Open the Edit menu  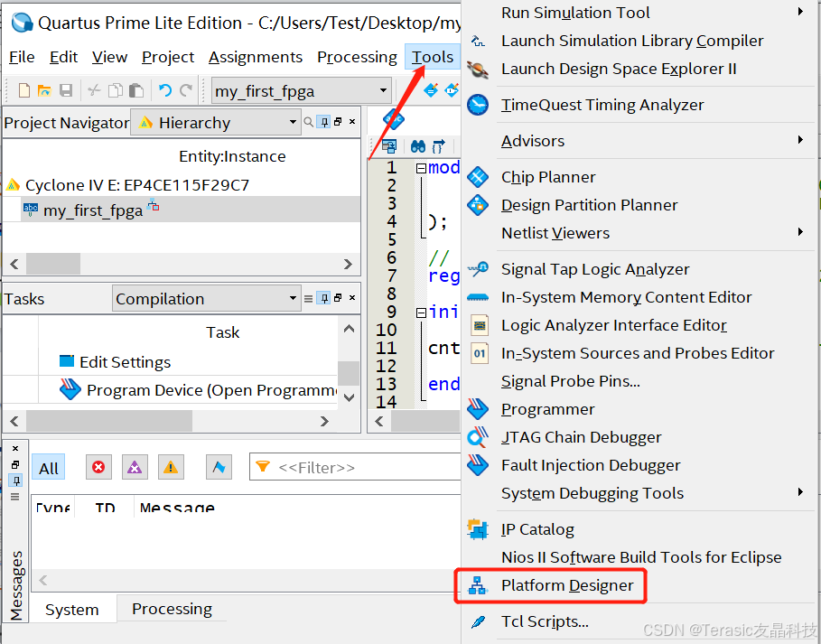pyautogui.click(x=63, y=57)
